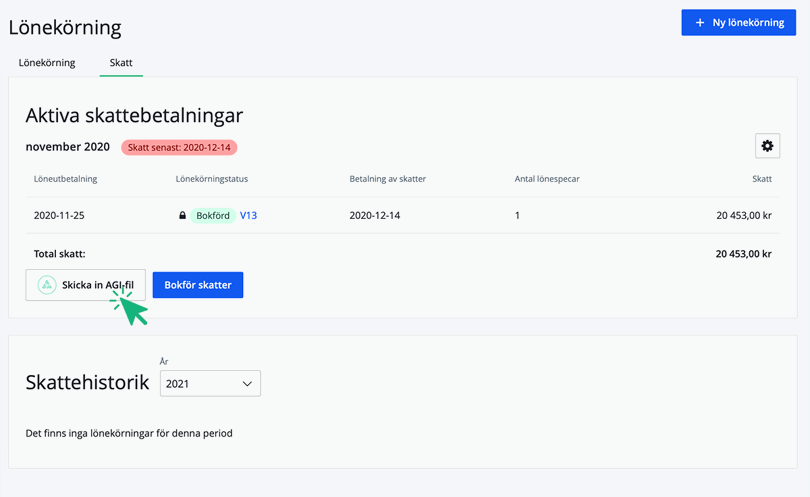Click the Löneutbetalning column header
Screen dimensions: 810x497
click(x=65, y=179)
